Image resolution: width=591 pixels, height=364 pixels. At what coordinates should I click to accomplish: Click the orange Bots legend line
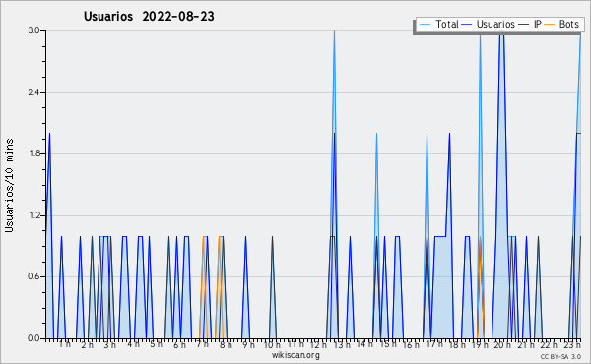pyautogui.click(x=550, y=25)
